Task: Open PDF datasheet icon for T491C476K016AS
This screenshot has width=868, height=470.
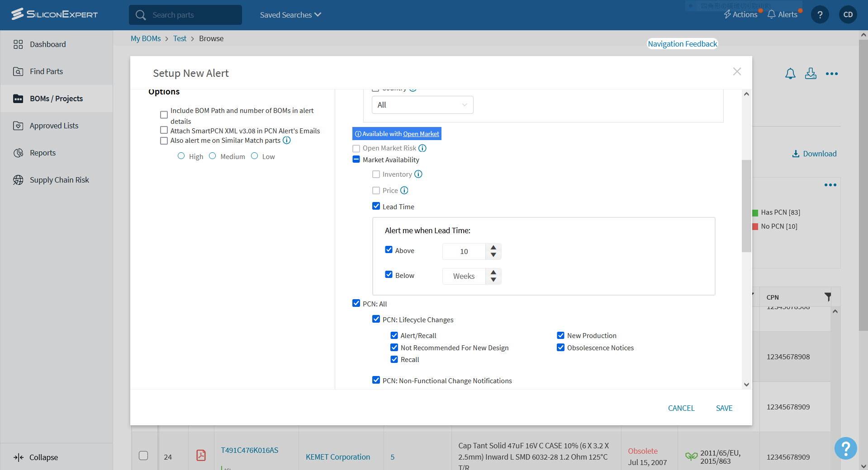Action: coord(201,455)
